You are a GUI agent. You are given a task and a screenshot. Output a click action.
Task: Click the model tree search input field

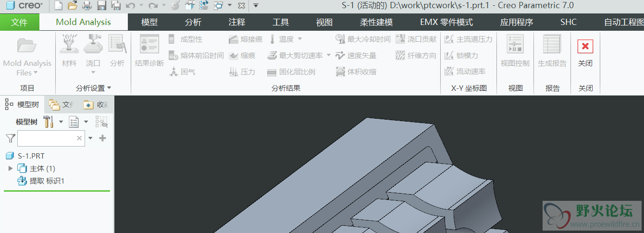(51, 138)
